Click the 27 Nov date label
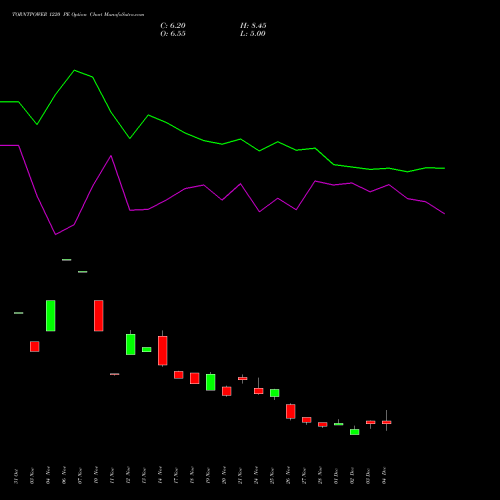Image resolution: width=500 pixels, height=500 pixels. (304, 476)
